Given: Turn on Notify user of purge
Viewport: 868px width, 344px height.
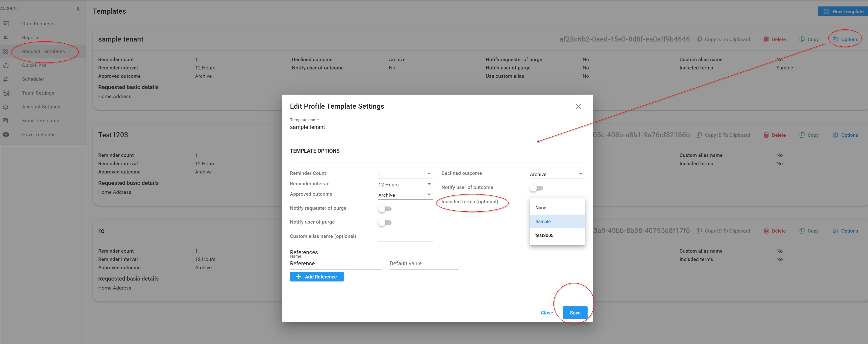Looking at the screenshot, I should pos(385,223).
